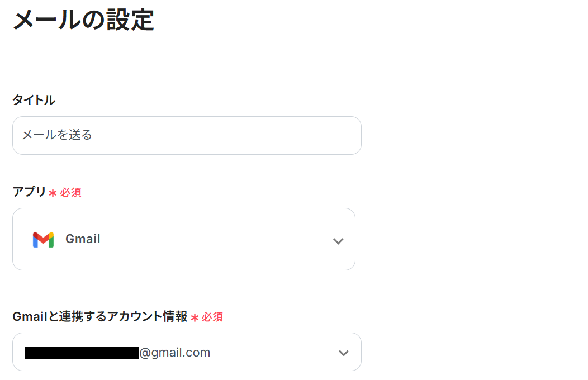
Task: Click the Gmailと連携するアカウント情報 label
Action: click(99, 316)
